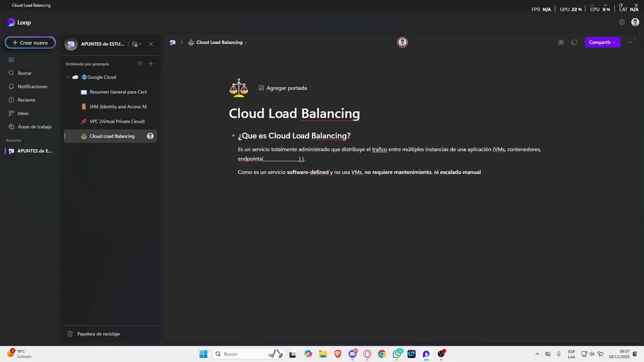Click the microphone tray icon

click(558, 354)
